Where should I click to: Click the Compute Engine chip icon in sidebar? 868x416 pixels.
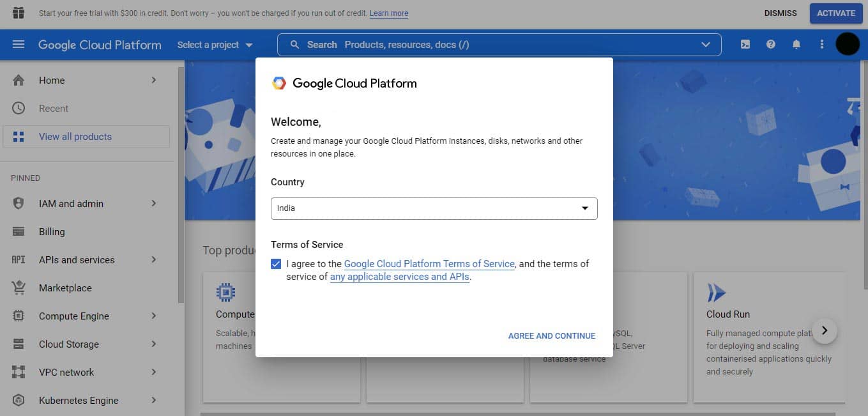point(19,316)
